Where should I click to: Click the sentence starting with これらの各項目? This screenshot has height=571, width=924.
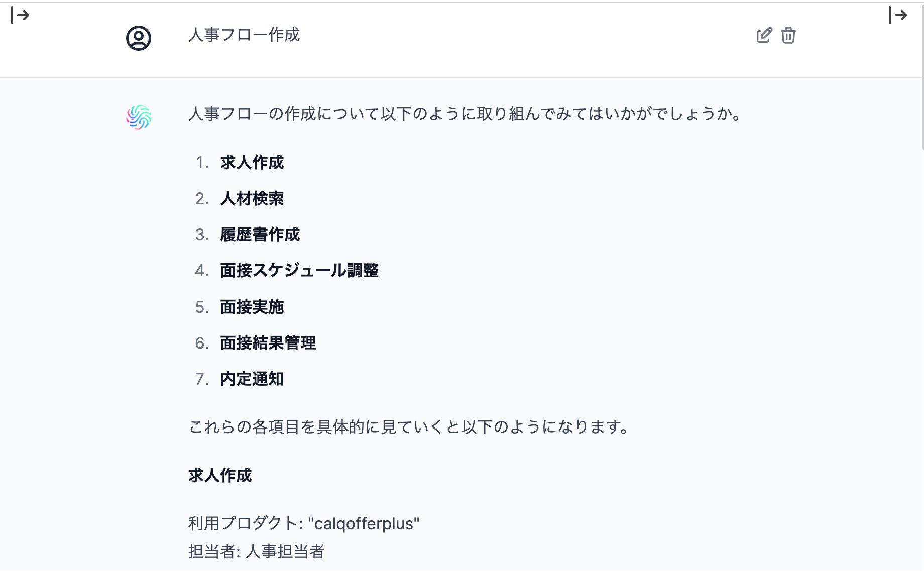tap(409, 427)
